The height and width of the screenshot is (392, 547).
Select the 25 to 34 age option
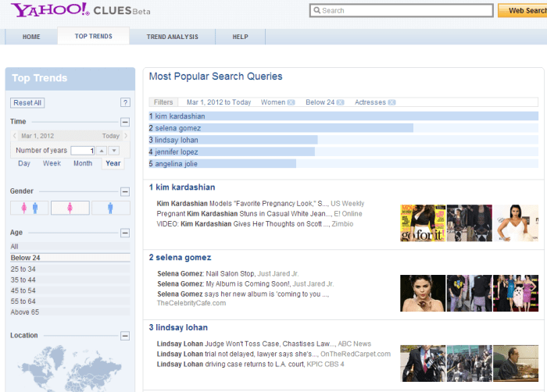point(70,269)
